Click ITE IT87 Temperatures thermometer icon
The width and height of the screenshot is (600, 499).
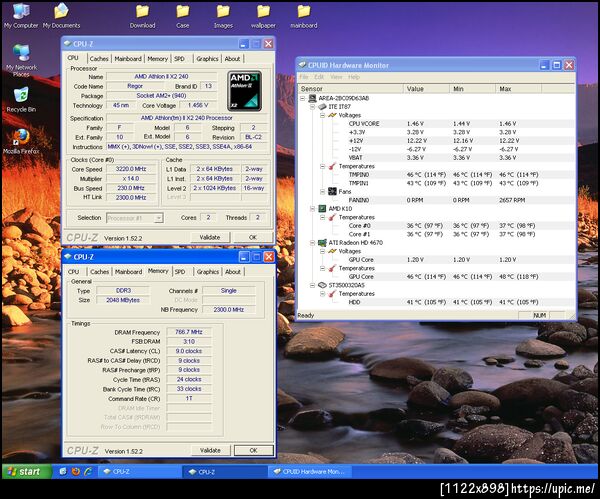pos(332,166)
